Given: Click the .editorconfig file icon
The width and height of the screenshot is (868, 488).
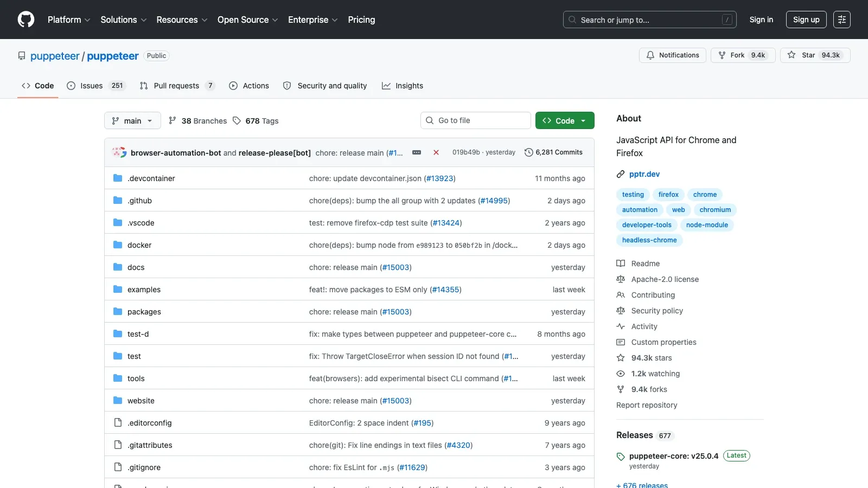Looking at the screenshot, I should tap(118, 423).
